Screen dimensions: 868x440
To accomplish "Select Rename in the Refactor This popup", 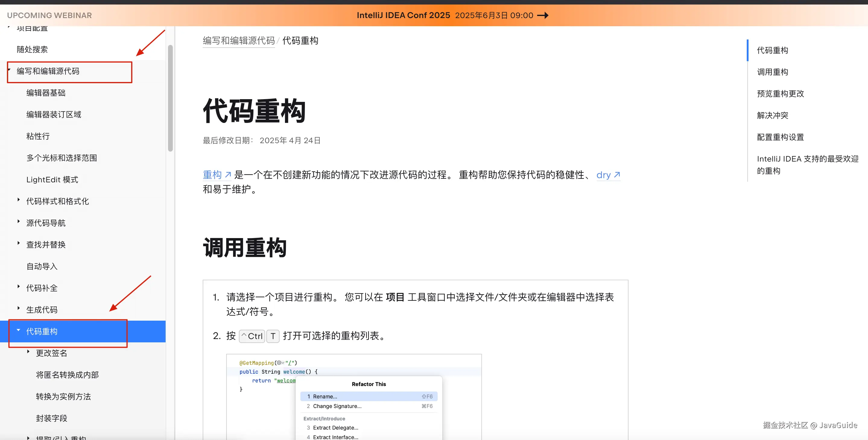I will [x=369, y=396].
